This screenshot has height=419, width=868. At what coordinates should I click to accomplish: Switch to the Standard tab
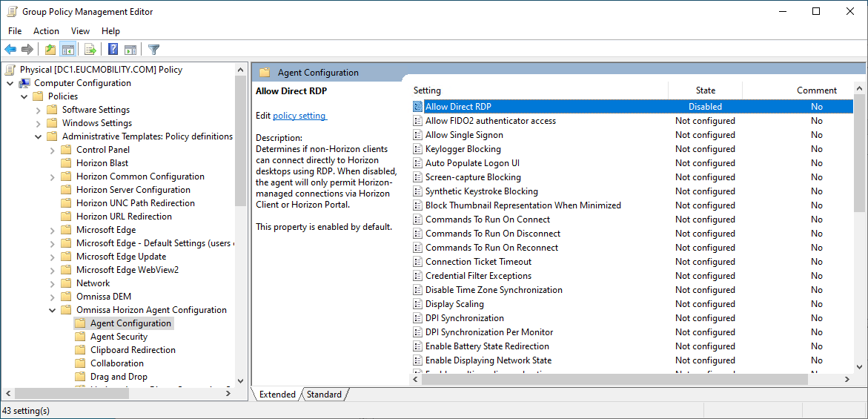pos(324,395)
